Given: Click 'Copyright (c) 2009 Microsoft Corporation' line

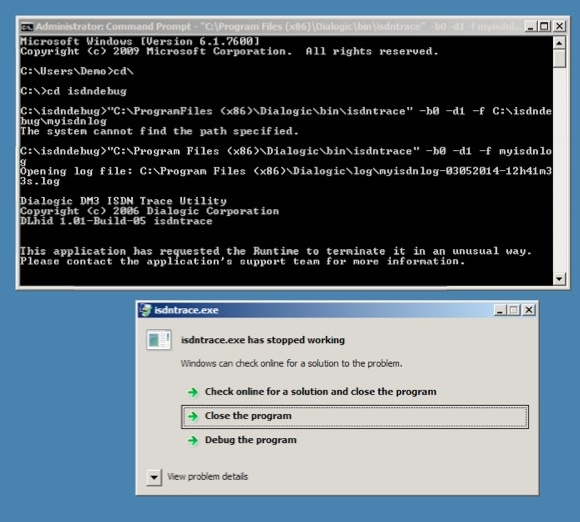Looking at the screenshot, I should (229, 51).
